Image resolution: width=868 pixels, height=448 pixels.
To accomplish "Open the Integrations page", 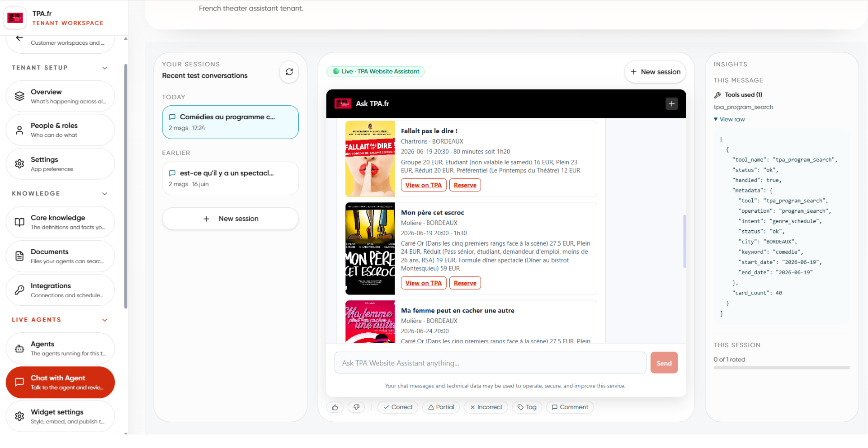I will coord(60,290).
